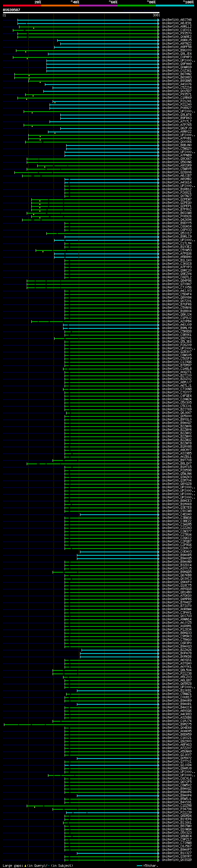Select hit label UniRef100_B9GXY0
This screenshot has width=197, height=868.
pyautogui.click(x=177, y=50)
